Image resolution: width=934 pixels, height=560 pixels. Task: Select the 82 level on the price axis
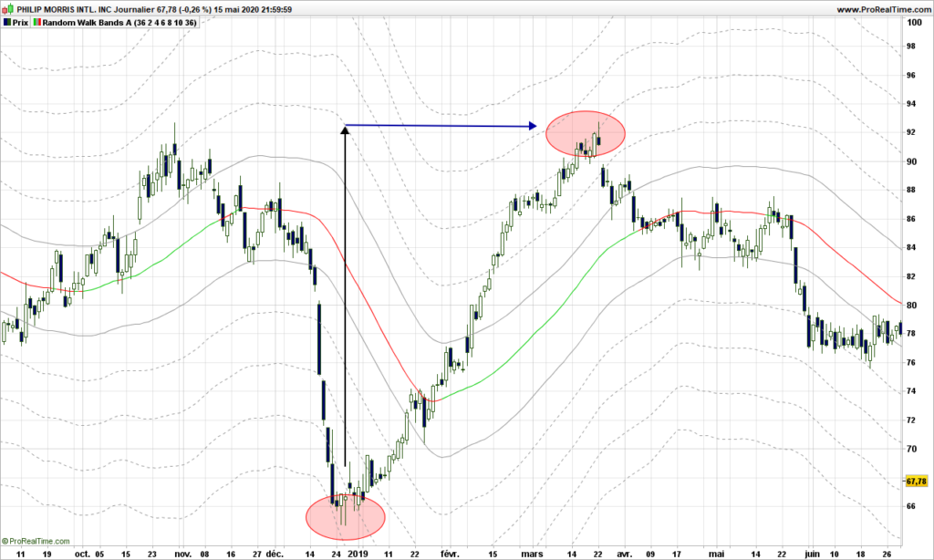pyautogui.click(x=911, y=276)
